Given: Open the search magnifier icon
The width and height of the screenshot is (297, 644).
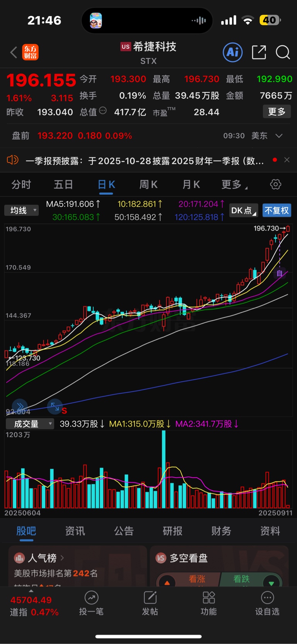Looking at the screenshot, I should [283, 52].
